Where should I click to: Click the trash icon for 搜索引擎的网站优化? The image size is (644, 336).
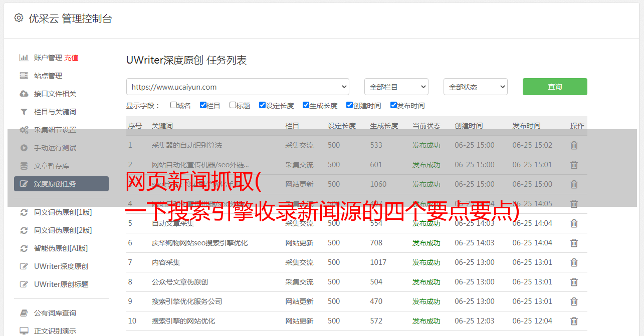[574, 321]
